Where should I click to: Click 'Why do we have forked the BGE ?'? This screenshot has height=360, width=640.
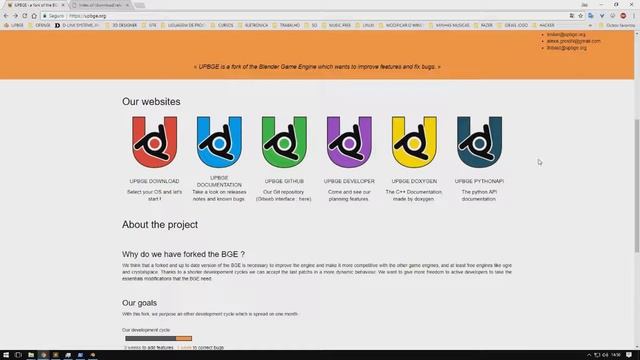point(183,254)
